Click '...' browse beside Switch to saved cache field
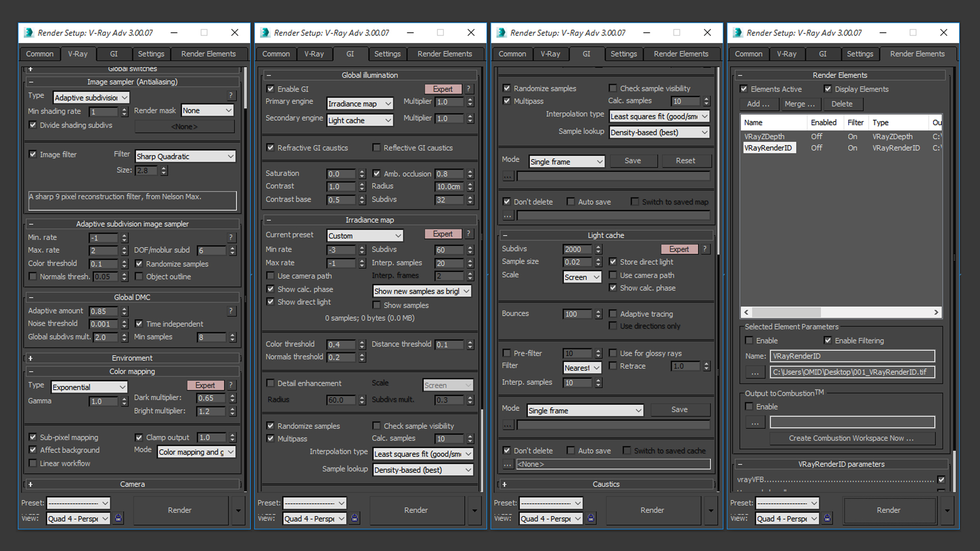Screen dimensions: 980x551 pyautogui.click(x=507, y=464)
